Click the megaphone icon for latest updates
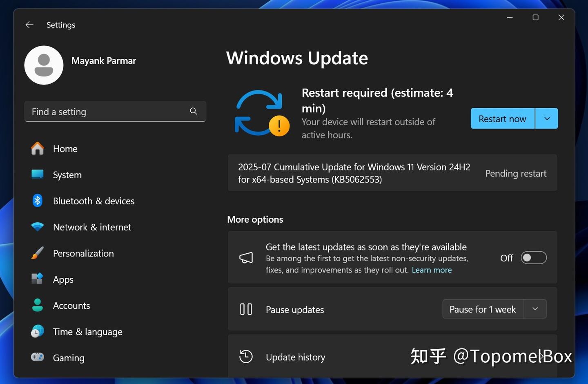588x384 pixels. coord(246,258)
